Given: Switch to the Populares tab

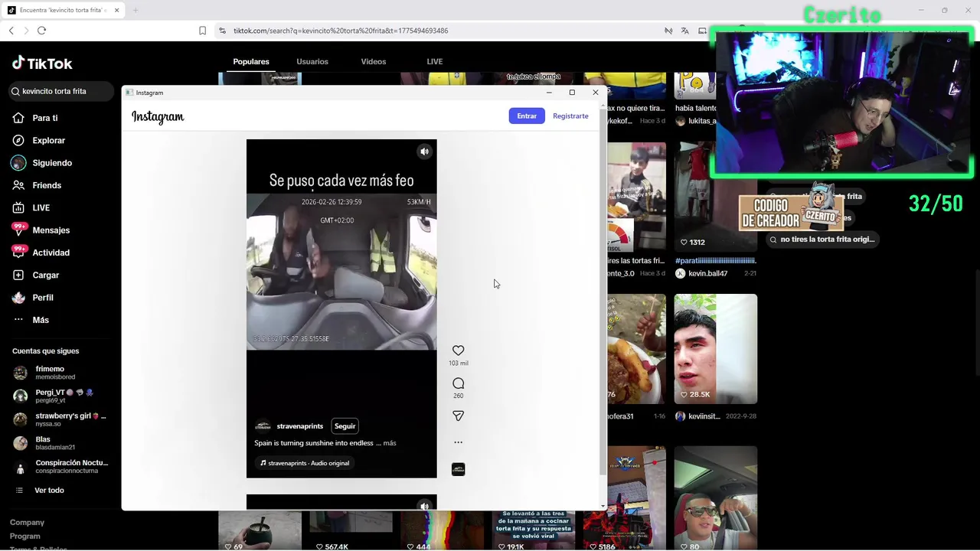Looking at the screenshot, I should [x=251, y=62].
